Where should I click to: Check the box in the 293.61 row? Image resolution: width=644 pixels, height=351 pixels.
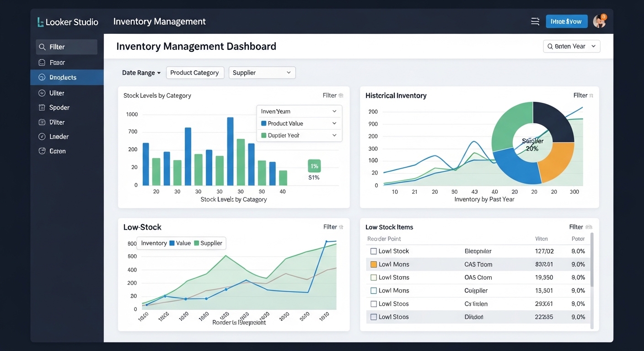click(373, 304)
